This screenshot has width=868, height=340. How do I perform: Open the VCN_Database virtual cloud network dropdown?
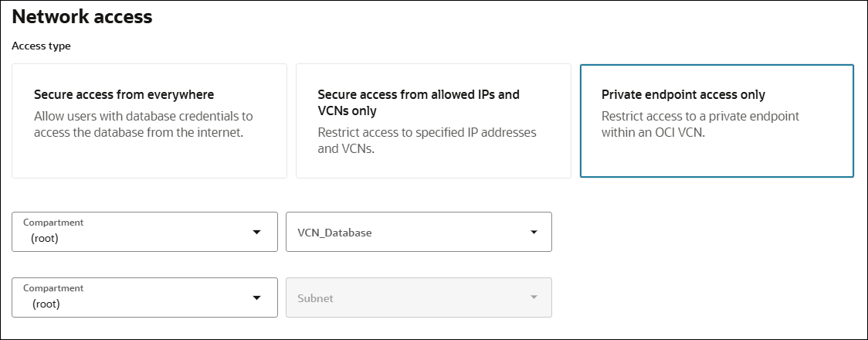tap(418, 232)
